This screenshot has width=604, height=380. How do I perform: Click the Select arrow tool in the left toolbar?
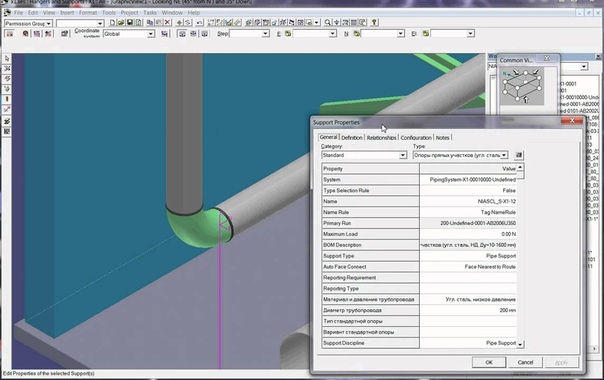click(7, 59)
